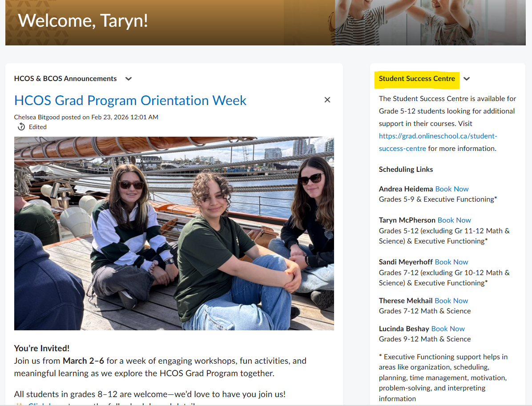Visit the grad.onlineschool.ca student-success-centre link
Viewport: 532px width, 406px height.
click(438, 136)
